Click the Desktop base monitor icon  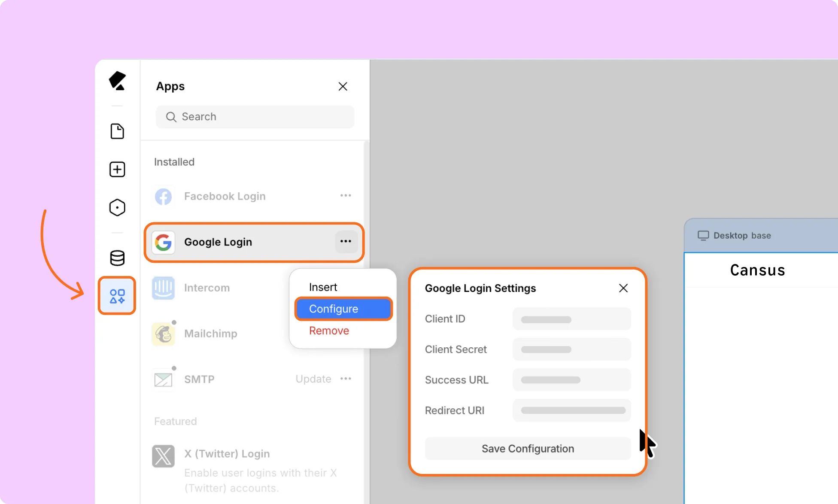(x=703, y=235)
